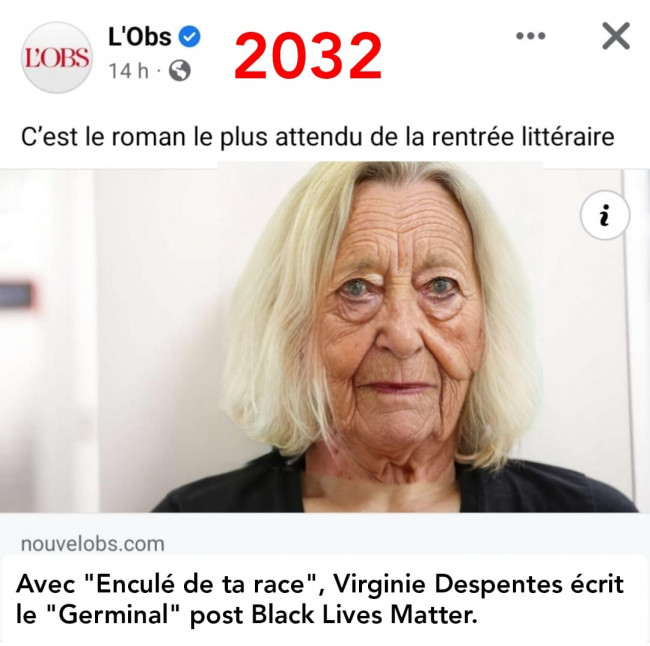The height and width of the screenshot is (646, 650).
Task: Click the nouvelobs.com domain label
Action: [x=93, y=544]
